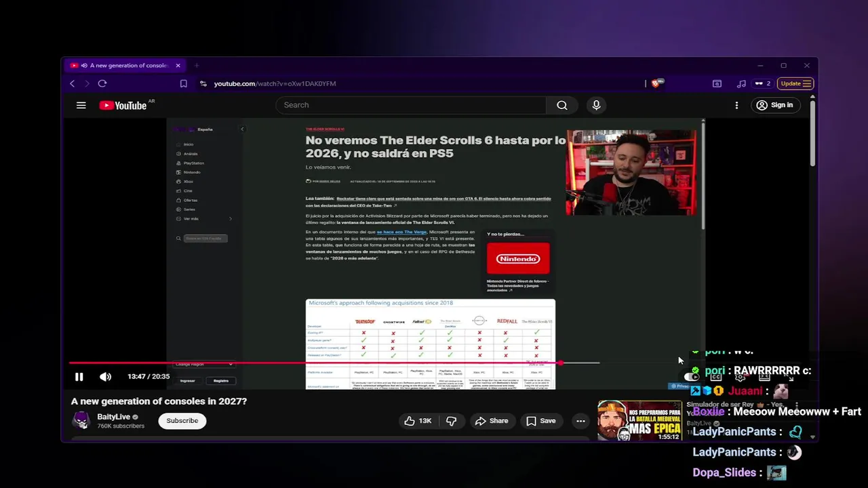Click the '760K subscribers' text

121,426
